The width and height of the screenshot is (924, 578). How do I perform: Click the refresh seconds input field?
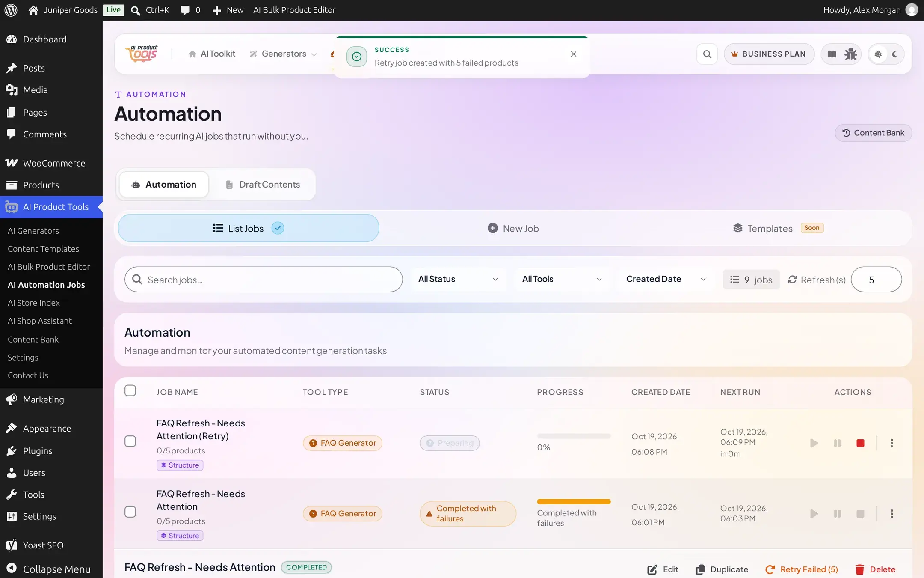(x=876, y=280)
